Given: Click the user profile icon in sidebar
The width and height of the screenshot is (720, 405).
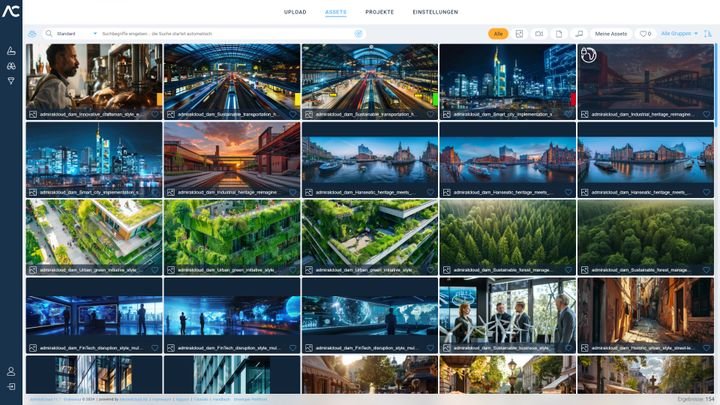Looking at the screenshot, I should pos(11,371).
